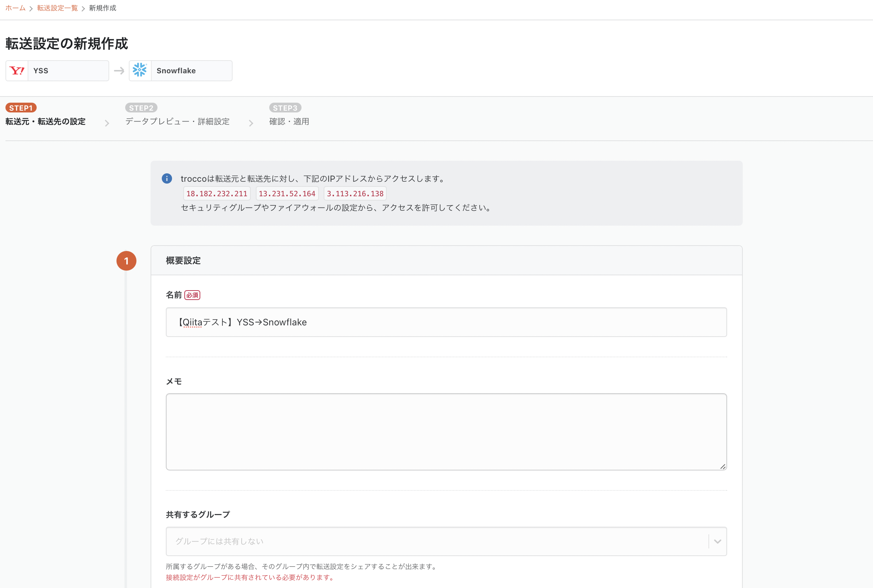
Task: Open the STEP3 確認・適用 step
Action: pyautogui.click(x=289, y=115)
